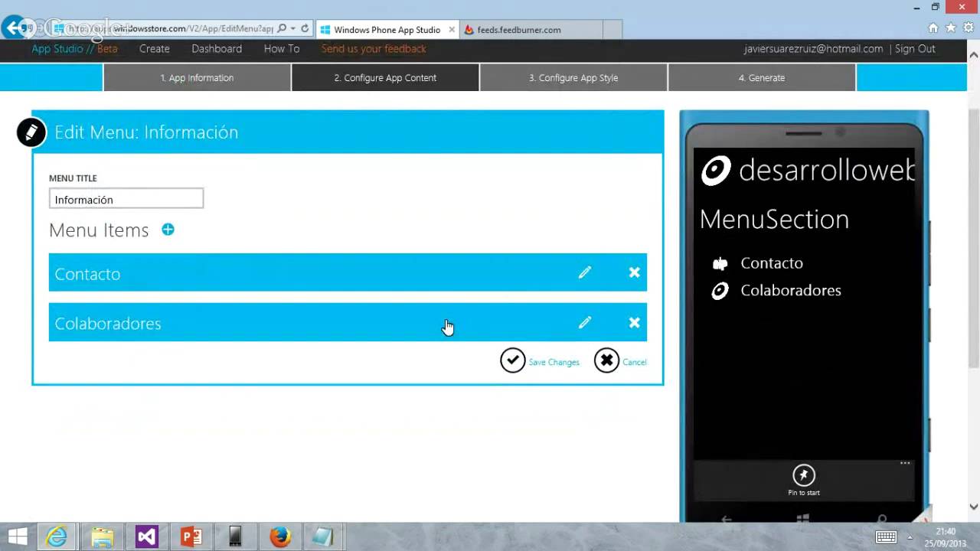Open File Explorer from taskbar
Image resolution: width=980 pixels, height=551 pixels.
pyautogui.click(x=102, y=536)
